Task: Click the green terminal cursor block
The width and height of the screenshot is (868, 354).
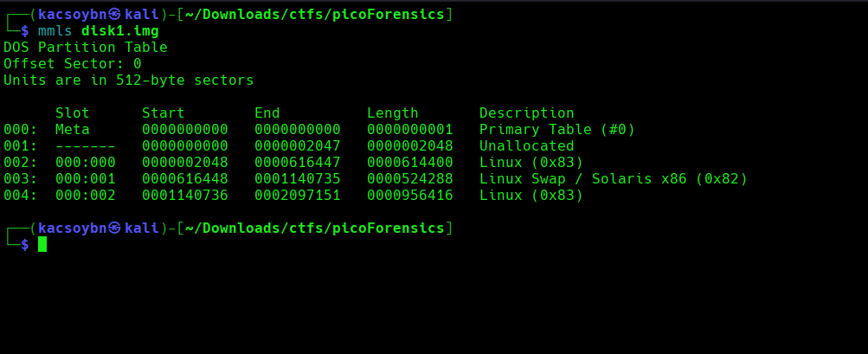Action: [42, 245]
